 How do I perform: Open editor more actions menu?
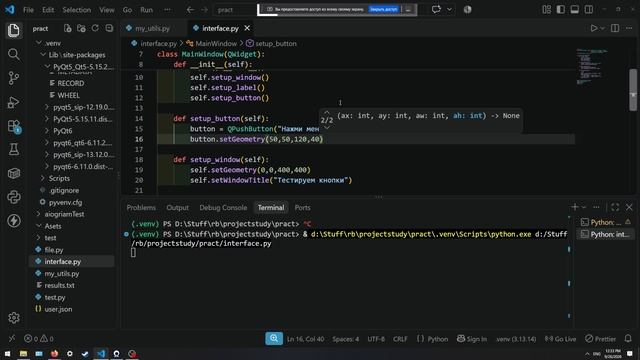coord(629,28)
